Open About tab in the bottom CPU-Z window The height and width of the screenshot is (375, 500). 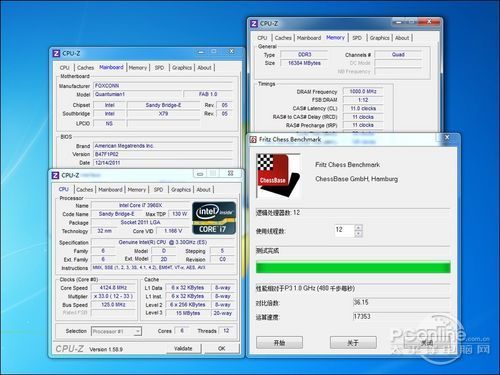coord(203,189)
